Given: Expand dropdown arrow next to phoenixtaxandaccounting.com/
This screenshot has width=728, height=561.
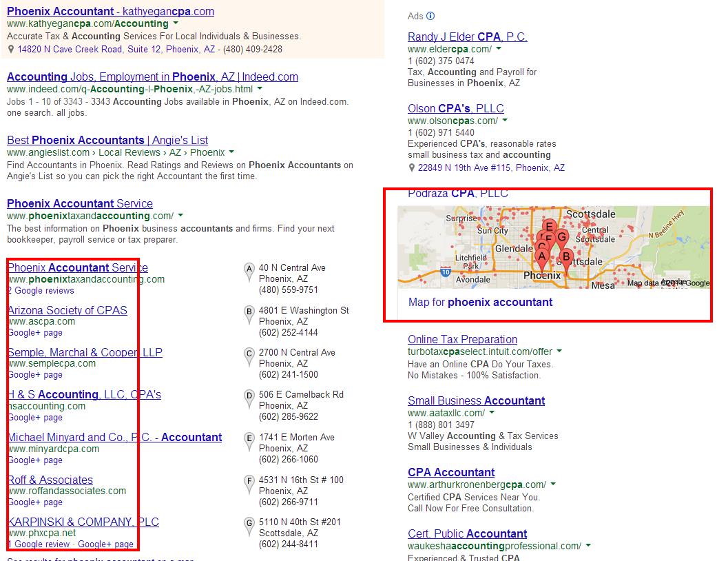Looking at the screenshot, I should tap(180, 215).
